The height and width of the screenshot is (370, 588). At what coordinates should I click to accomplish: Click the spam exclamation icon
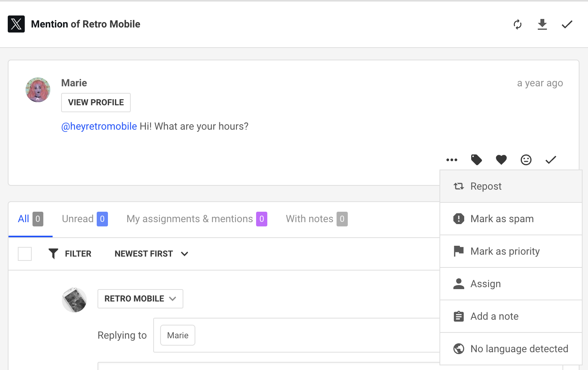coord(459,219)
